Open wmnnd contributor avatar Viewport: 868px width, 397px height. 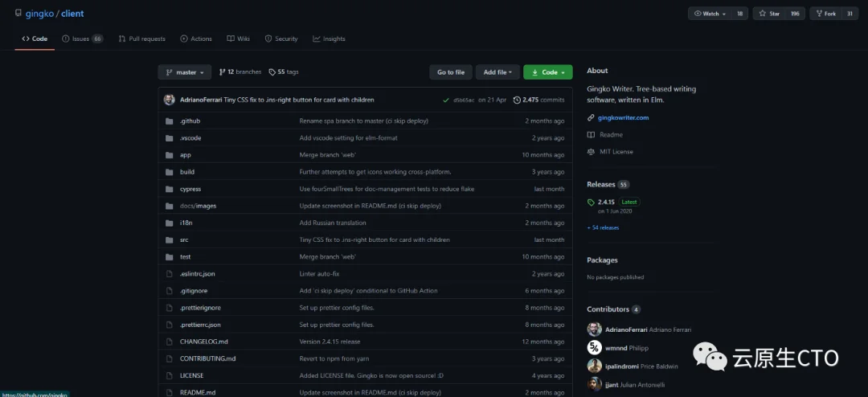coord(595,348)
